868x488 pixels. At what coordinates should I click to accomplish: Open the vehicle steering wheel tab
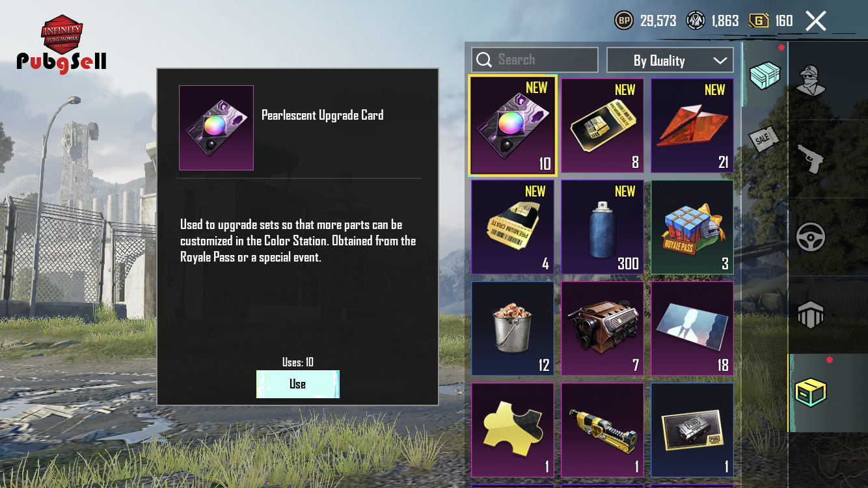click(811, 237)
